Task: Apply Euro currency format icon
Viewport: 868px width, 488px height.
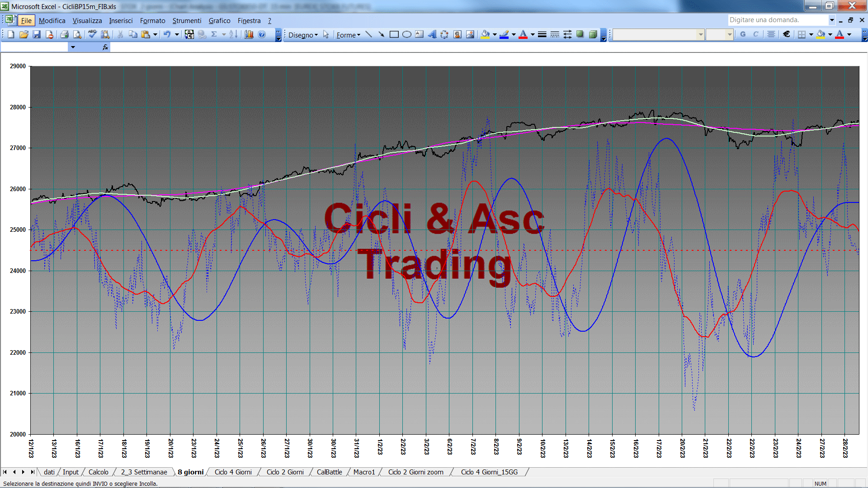Action: coord(787,35)
